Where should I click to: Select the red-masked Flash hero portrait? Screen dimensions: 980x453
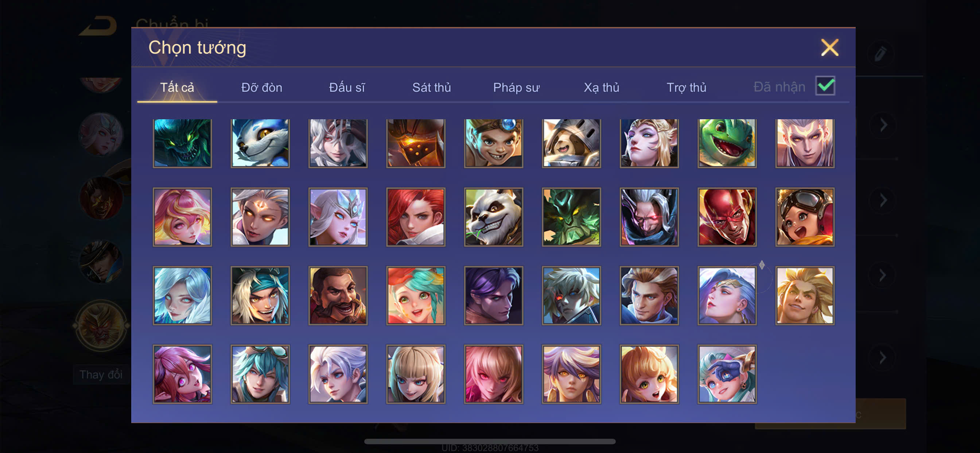tap(727, 217)
